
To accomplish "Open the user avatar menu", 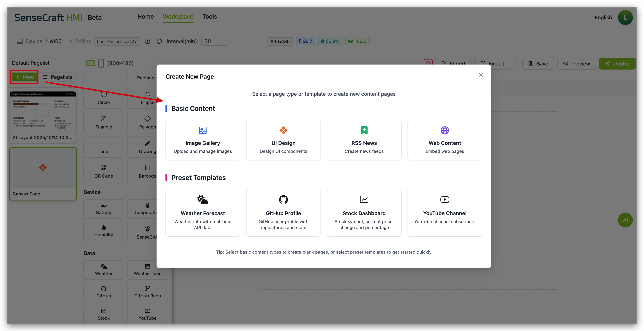I will tap(625, 17).
